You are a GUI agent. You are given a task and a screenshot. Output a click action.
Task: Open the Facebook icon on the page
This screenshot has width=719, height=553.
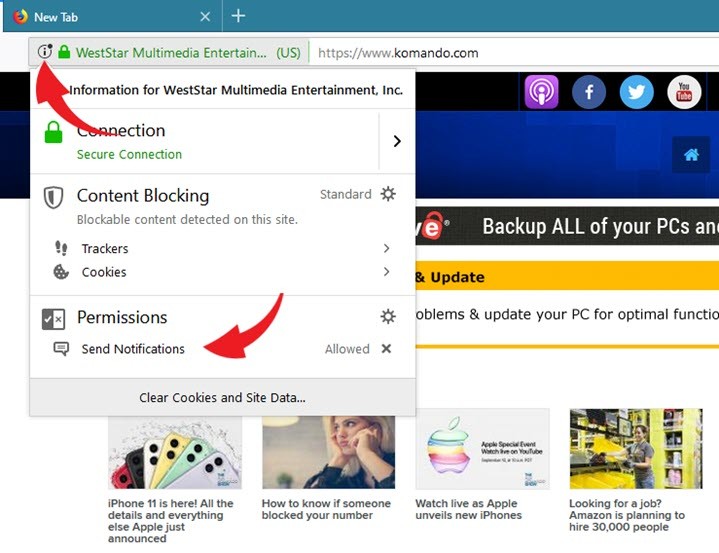pyautogui.click(x=589, y=92)
